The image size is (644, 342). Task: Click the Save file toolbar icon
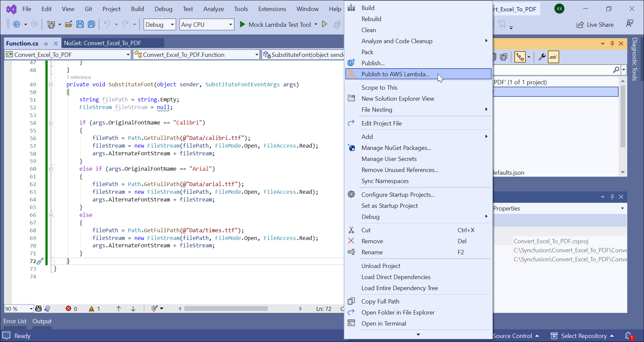pyautogui.click(x=80, y=24)
